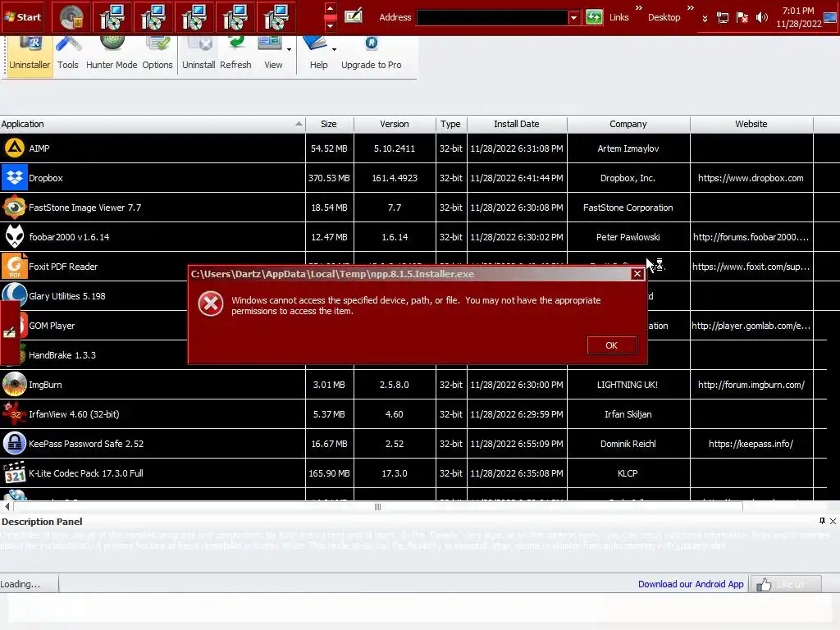Sort by Type column header
Viewport: 840px width, 630px height.
click(x=450, y=124)
